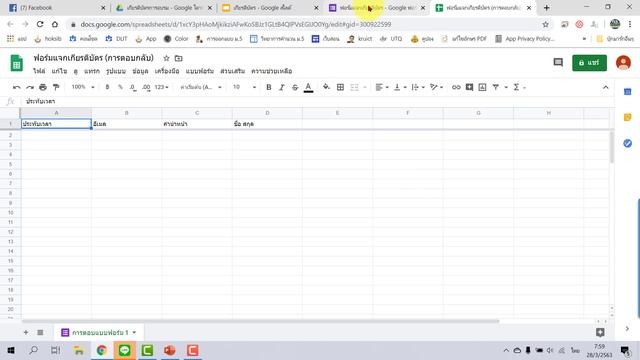This screenshot has width=640, height=360.
Task: Open the แบบฟอร์ม (Form) menu
Action: click(x=200, y=71)
